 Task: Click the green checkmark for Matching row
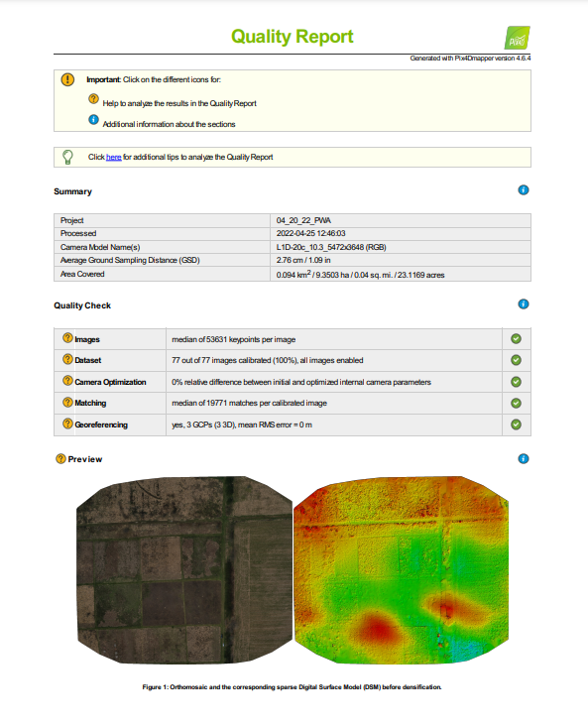pos(516,404)
